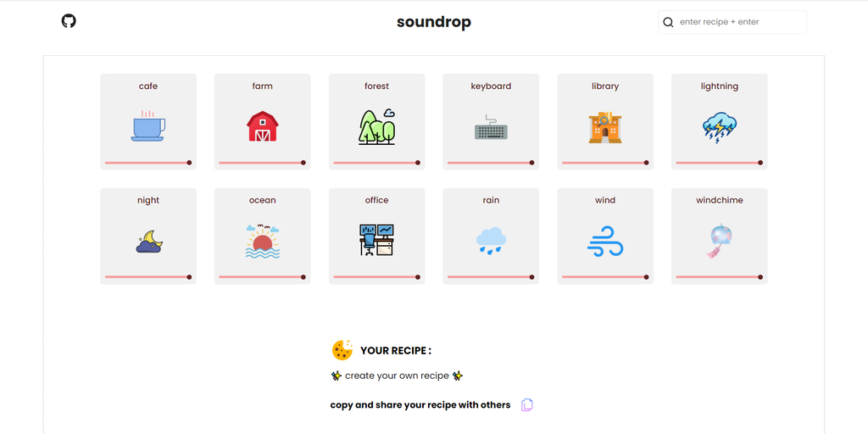The width and height of the screenshot is (868, 434).
Task: Toggle the lightning storm cloud sound
Action: (x=720, y=127)
